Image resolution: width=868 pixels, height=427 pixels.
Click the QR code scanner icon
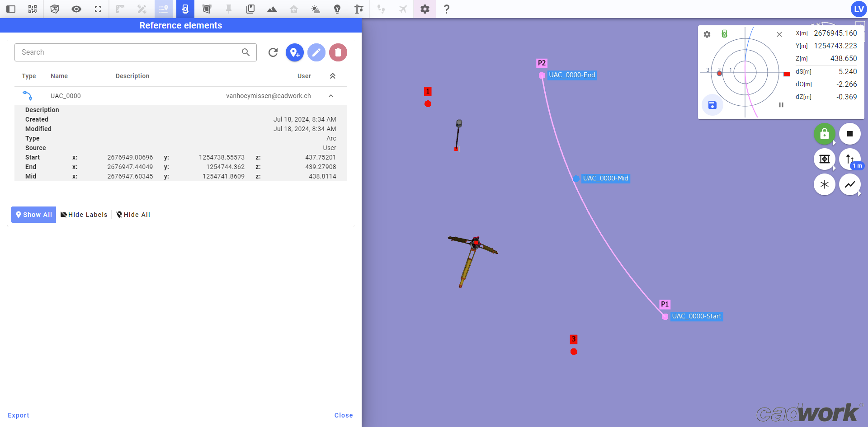tap(33, 9)
